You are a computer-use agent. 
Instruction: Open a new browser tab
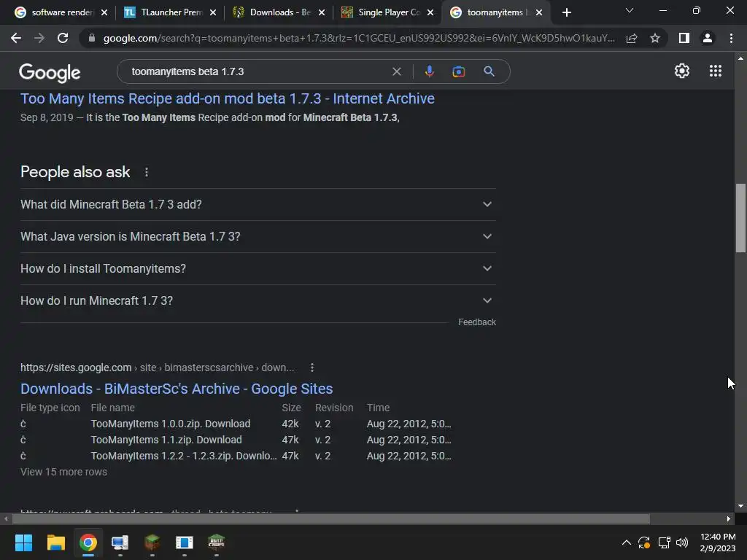click(x=566, y=12)
